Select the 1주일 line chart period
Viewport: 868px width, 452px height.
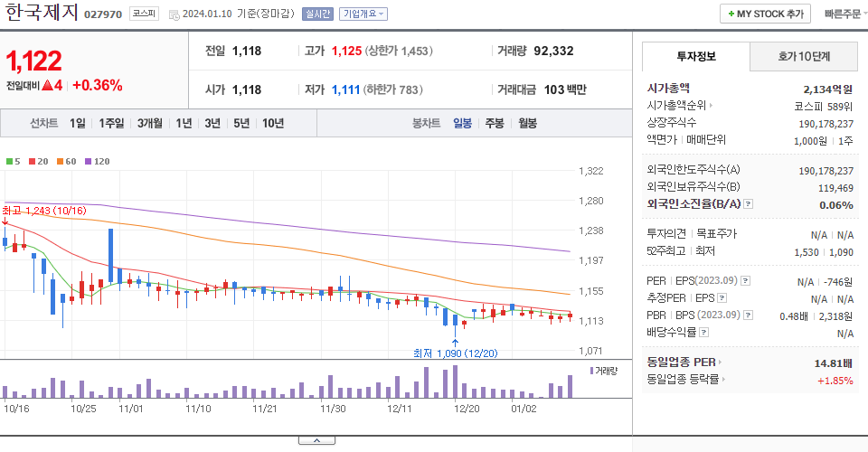point(111,123)
